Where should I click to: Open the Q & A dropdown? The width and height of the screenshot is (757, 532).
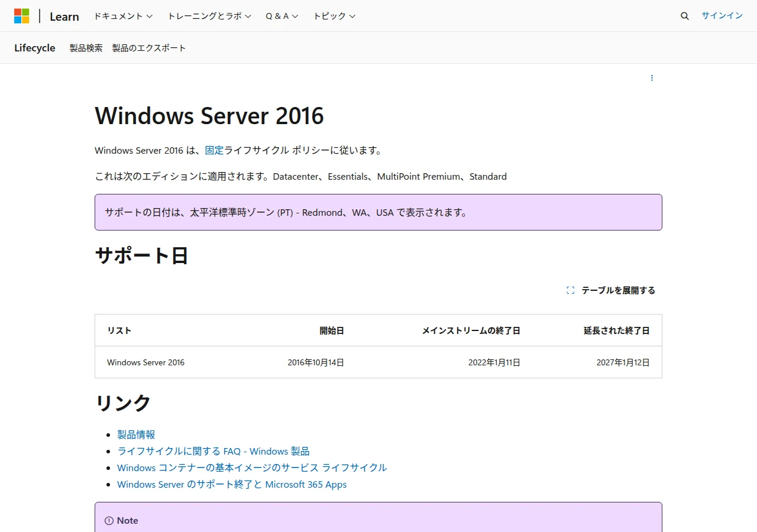click(x=282, y=16)
